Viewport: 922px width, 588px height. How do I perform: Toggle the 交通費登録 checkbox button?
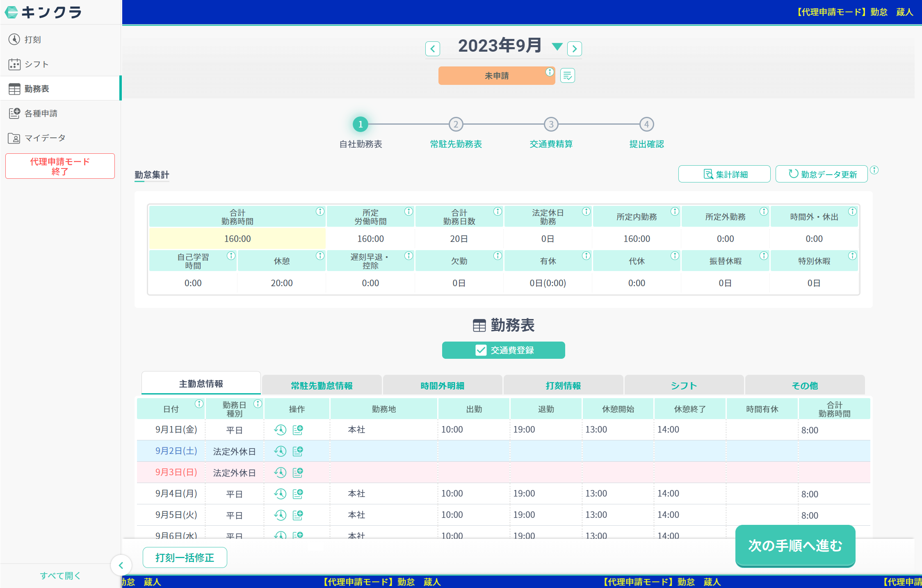503,350
